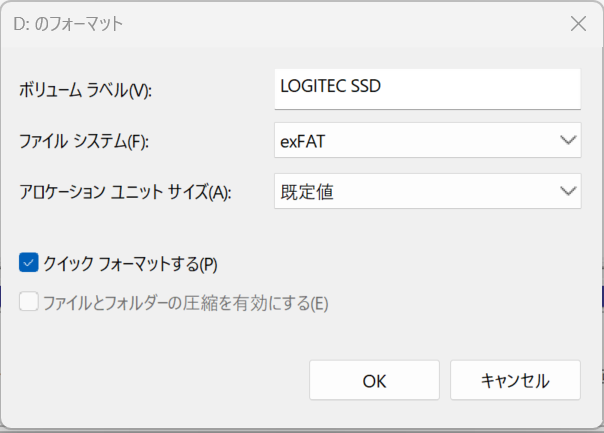The height and width of the screenshot is (433, 604).
Task: Expand the アロケーション ユニット サイズ combo box
Action: click(427, 191)
